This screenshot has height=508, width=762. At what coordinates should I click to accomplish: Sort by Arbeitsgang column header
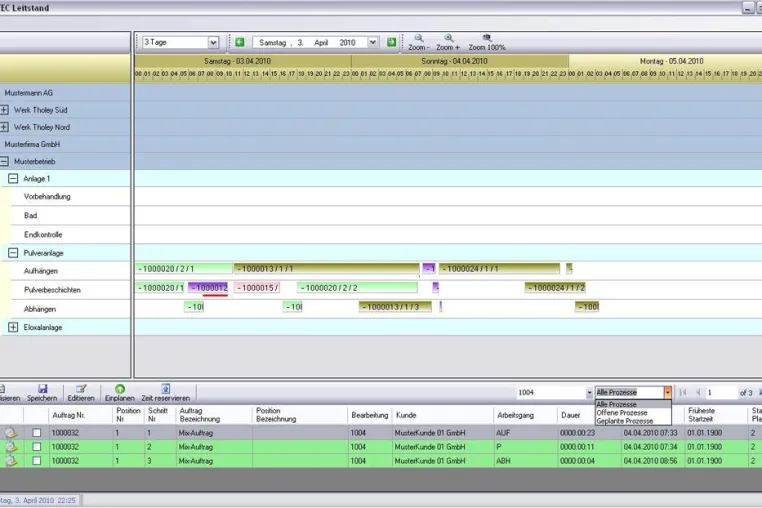[x=525, y=415]
